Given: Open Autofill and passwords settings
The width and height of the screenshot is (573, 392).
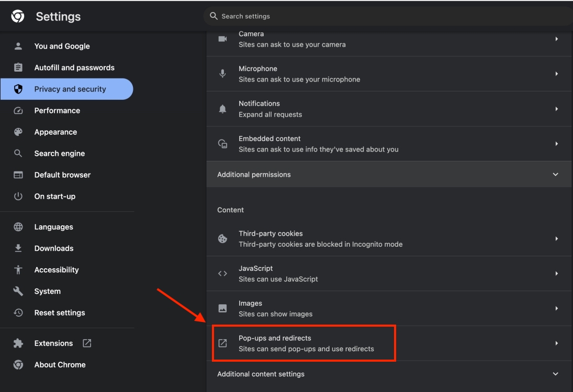Looking at the screenshot, I should pos(74,67).
